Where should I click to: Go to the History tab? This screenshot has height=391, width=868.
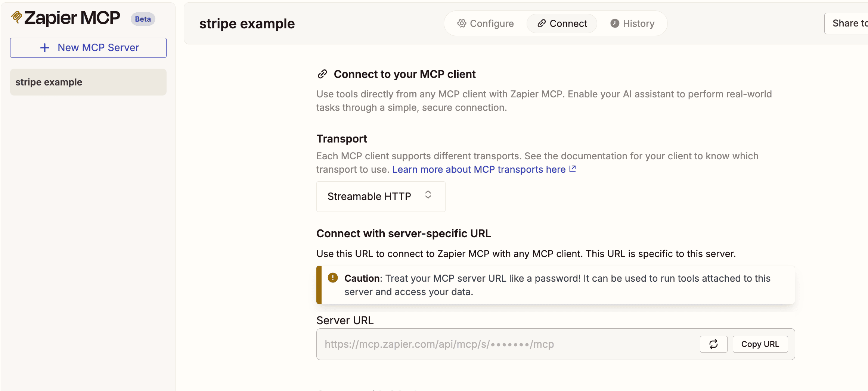coord(632,24)
